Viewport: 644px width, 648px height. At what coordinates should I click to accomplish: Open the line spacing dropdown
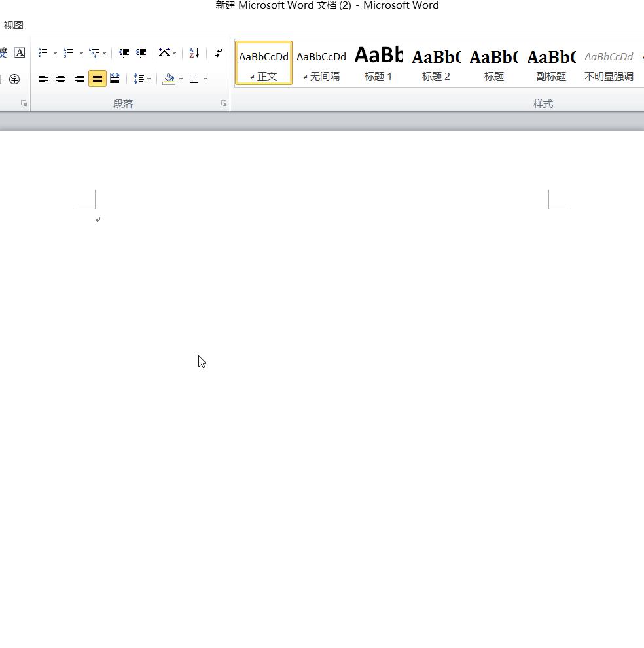coord(142,79)
